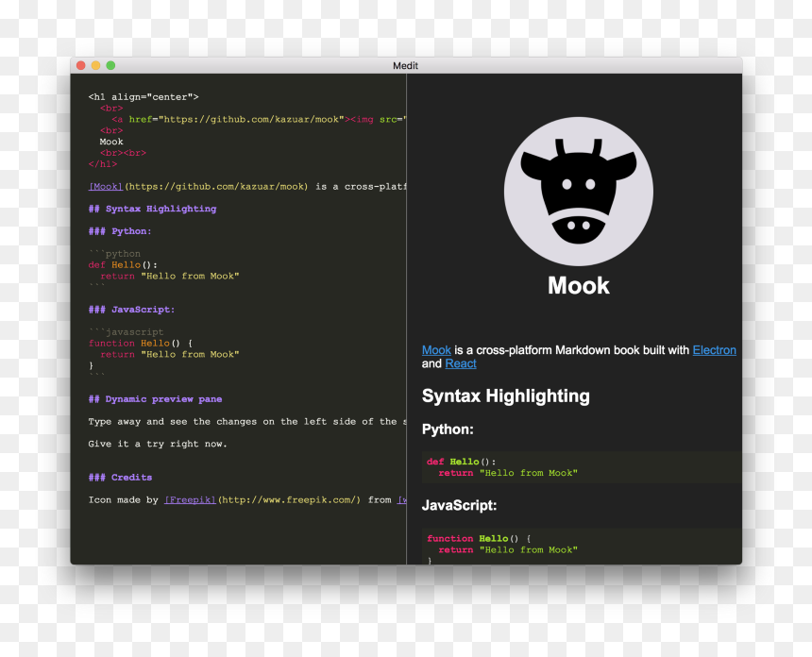Click the '### Credits' heading in editor
Viewport: 812px width, 657px height.
120,478
